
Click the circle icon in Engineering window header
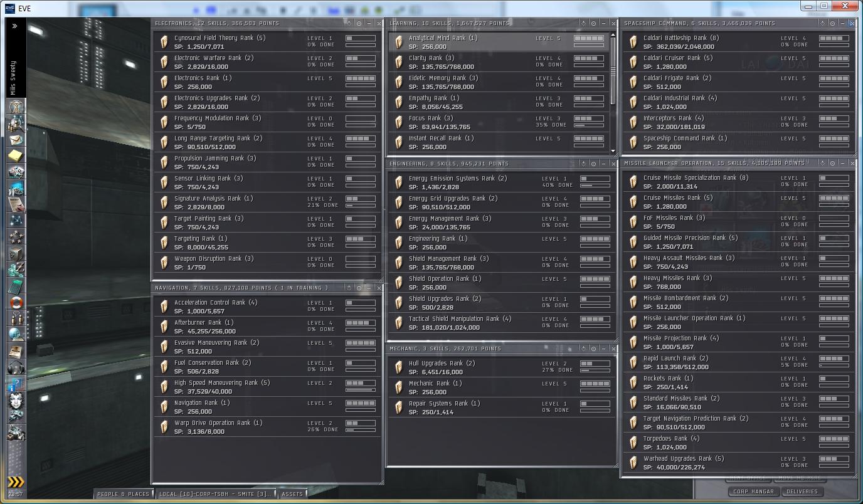[x=594, y=164]
